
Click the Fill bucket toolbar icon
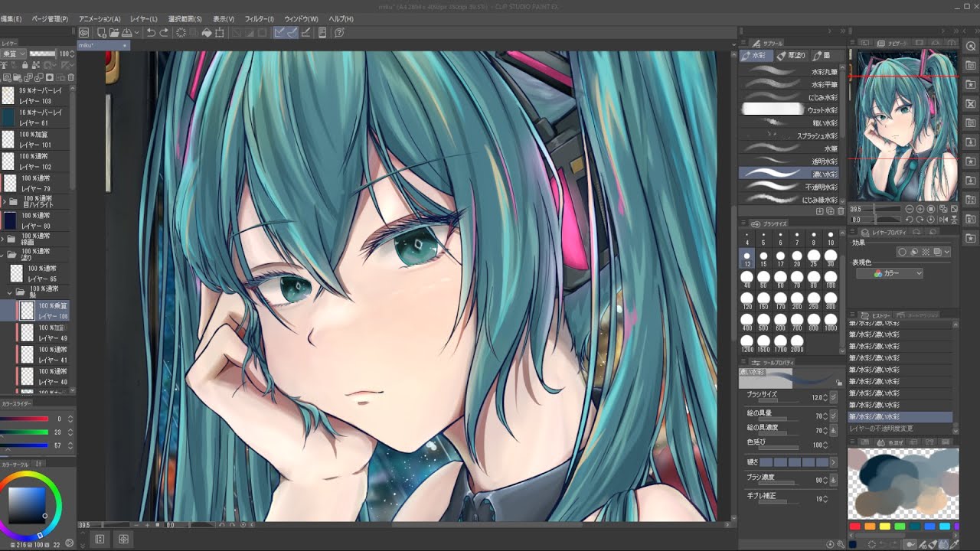207,33
